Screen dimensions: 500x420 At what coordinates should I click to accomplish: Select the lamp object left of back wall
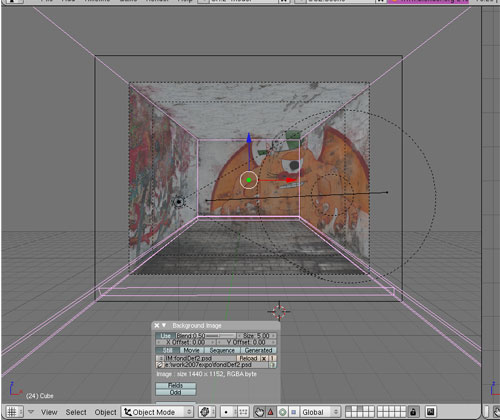coord(179,202)
